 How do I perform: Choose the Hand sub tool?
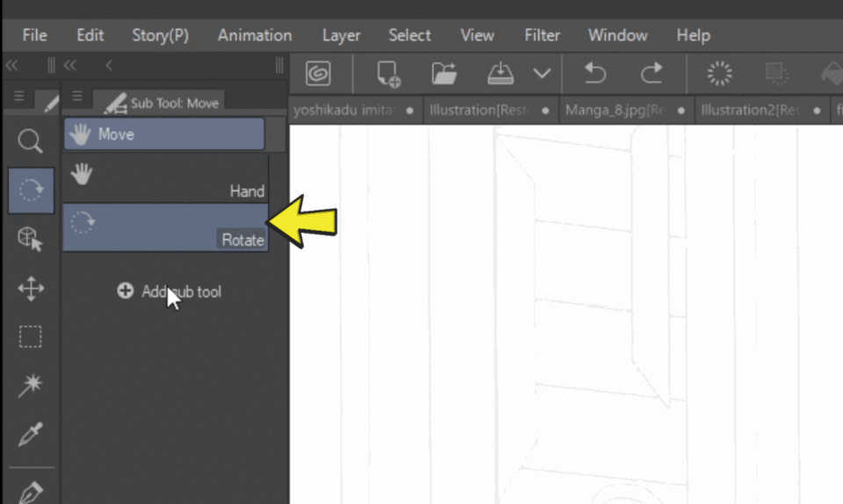click(166, 179)
